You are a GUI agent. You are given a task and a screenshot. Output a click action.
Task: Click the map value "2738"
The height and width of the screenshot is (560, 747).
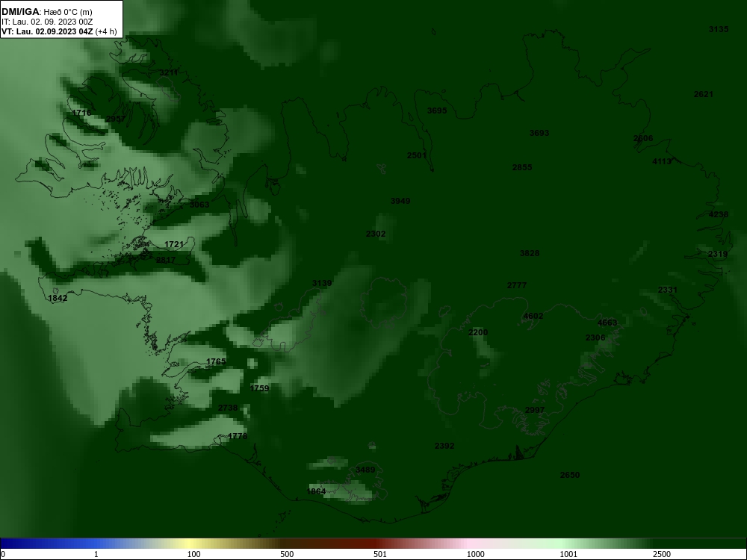click(x=228, y=408)
